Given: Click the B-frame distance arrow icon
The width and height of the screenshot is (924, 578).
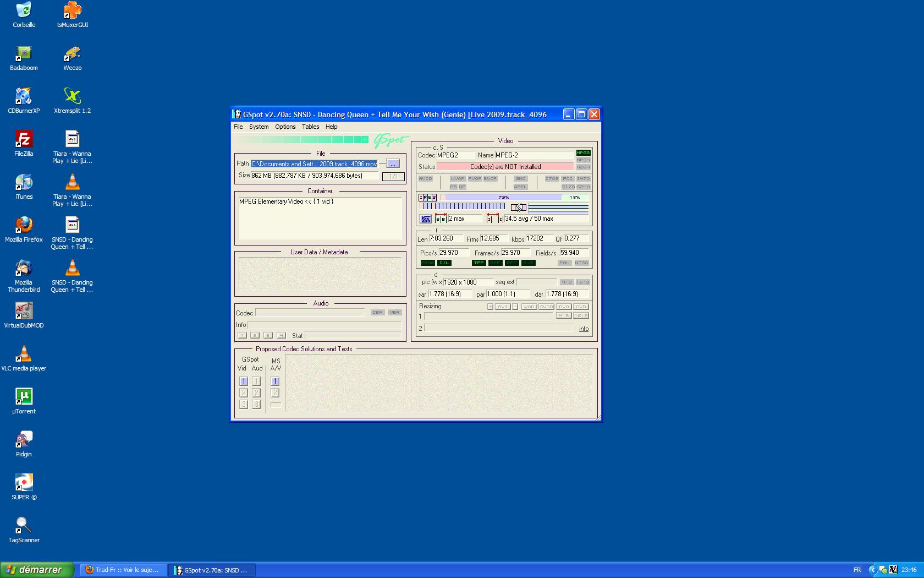Looking at the screenshot, I should coord(441,218).
